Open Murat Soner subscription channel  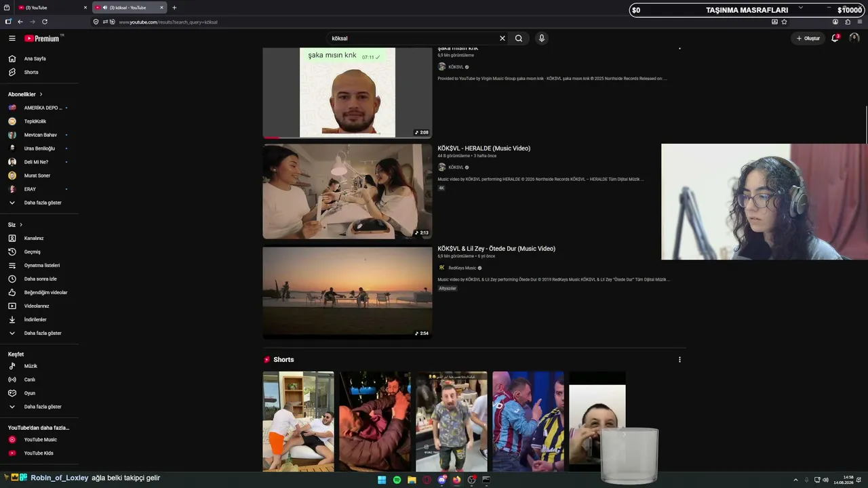[x=39, y=176]
